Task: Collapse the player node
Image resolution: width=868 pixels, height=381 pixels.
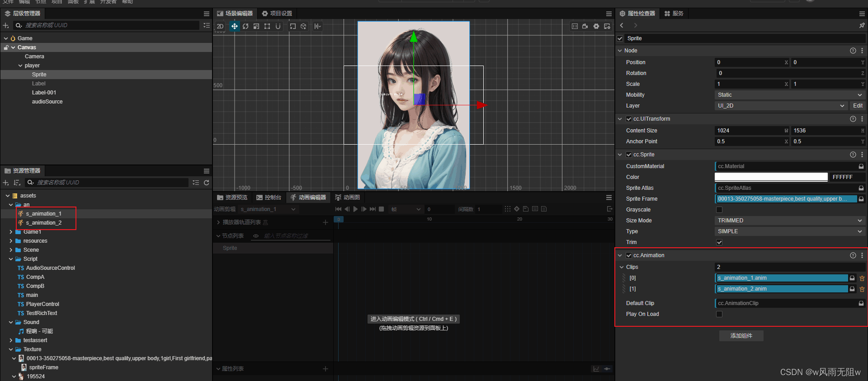Action: click(x=20, y=66)
